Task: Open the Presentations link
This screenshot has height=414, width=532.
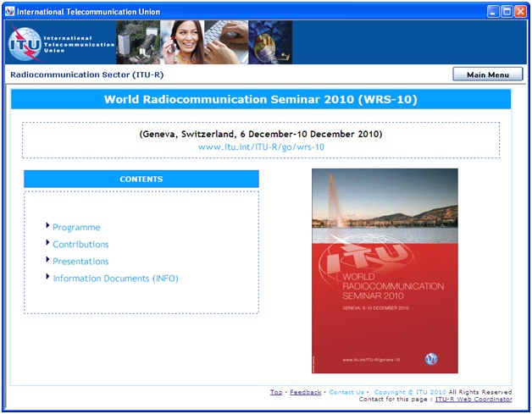Action: tap(80, 261)
